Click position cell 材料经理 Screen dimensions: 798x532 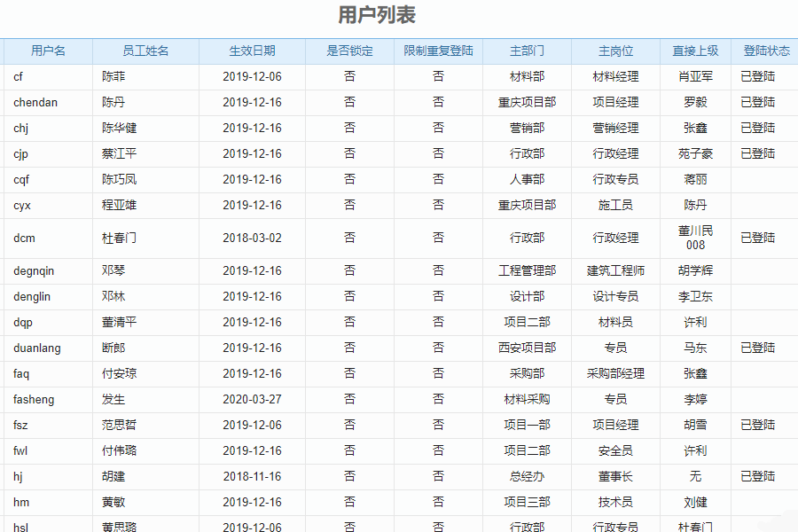coord(616,77)
